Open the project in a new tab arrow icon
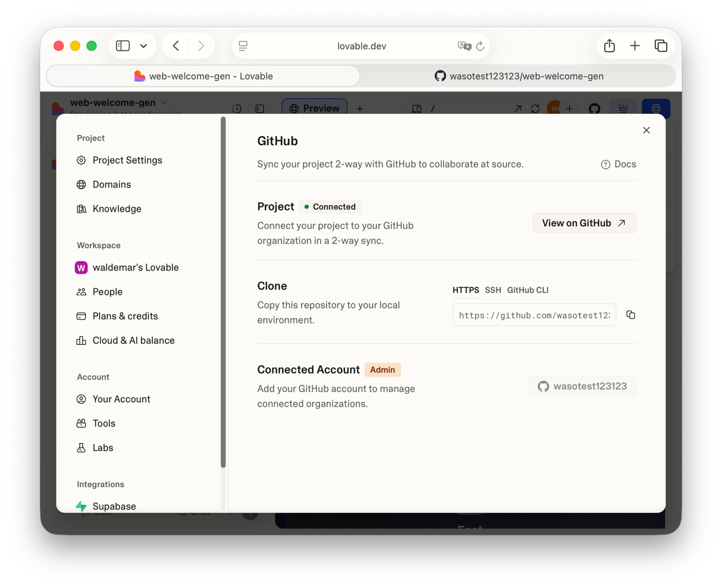Viewport: 722px width, 588px height. (517, 108)
